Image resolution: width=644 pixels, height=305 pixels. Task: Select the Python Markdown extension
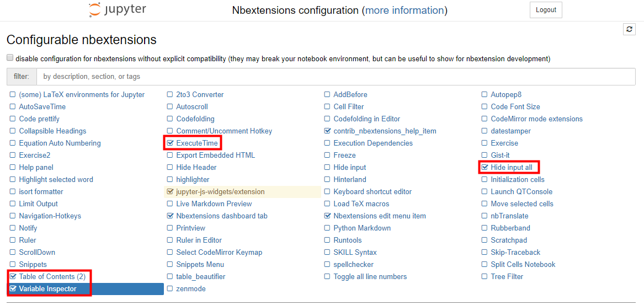tap(362, 228)
